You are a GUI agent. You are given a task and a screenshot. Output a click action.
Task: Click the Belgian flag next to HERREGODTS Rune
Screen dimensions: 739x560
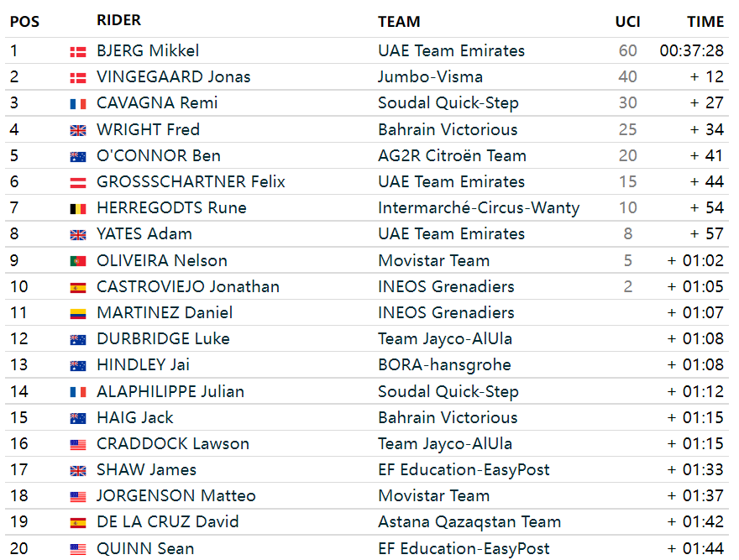click(x=78, y=208)
